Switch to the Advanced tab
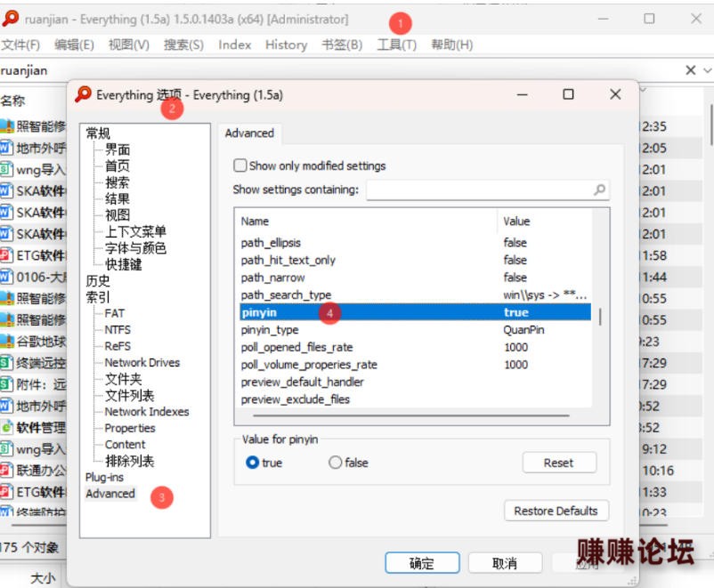The width and height of the screenshot is (714, 588). [249, 133]
